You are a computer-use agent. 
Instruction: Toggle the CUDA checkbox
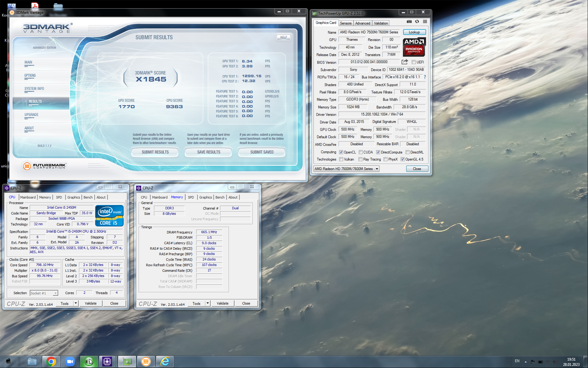(361, 152)
